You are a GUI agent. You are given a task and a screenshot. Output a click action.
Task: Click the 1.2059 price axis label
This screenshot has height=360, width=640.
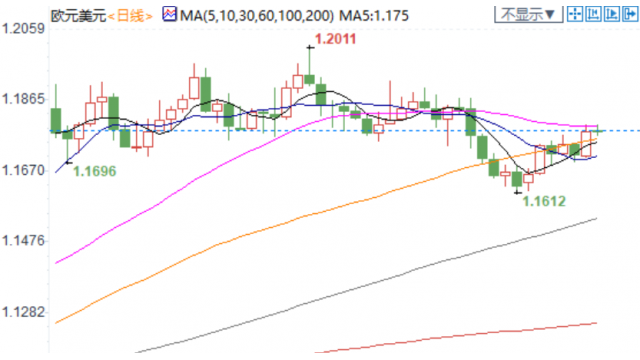pyautogui.click(x=23, y=29)
